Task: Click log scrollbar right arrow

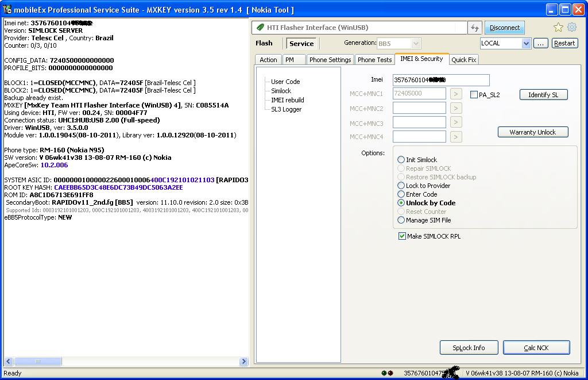Action: pos(243,361)
